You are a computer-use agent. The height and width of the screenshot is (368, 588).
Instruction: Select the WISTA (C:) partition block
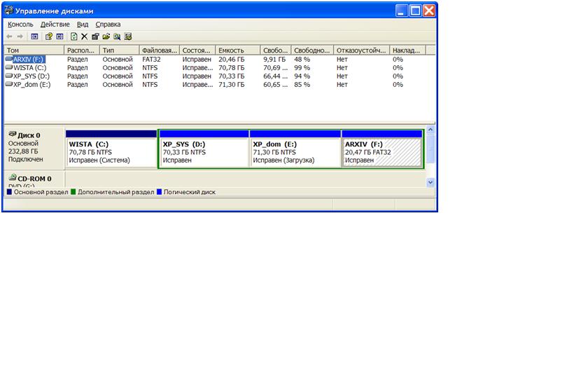[x=111, y=149]
